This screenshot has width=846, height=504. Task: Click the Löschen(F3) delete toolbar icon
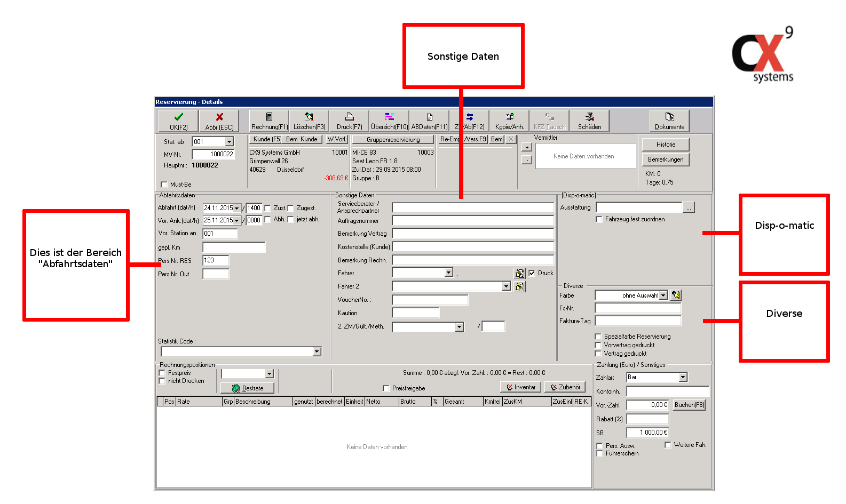coord(309,121)
